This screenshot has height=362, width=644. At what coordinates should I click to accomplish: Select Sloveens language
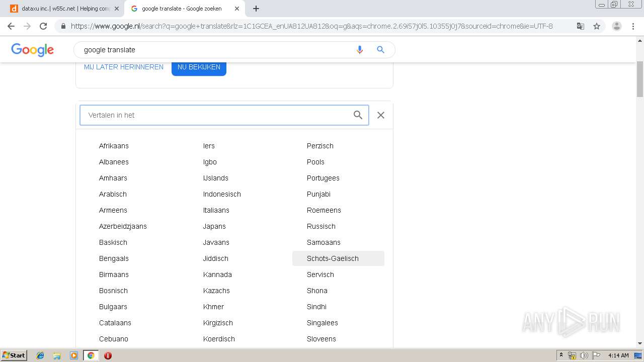click(x=321, y=339)
